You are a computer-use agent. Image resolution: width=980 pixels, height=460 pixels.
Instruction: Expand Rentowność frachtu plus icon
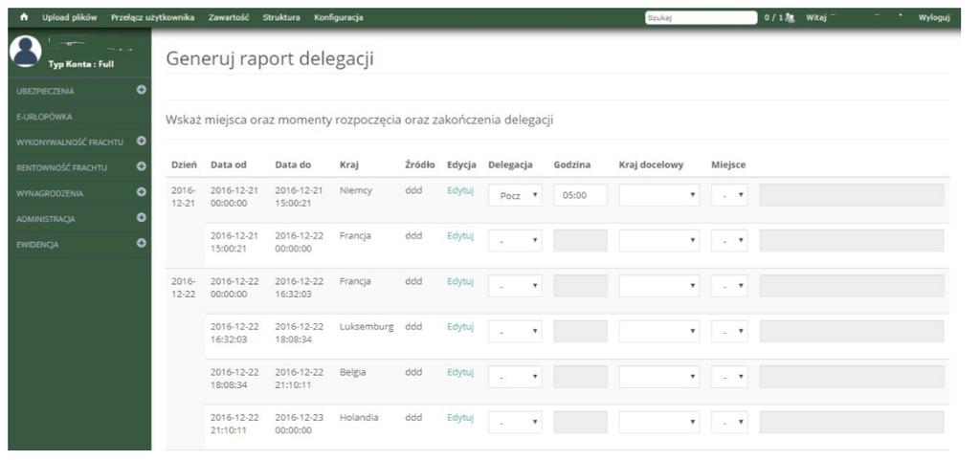click(x=142, y=166)
